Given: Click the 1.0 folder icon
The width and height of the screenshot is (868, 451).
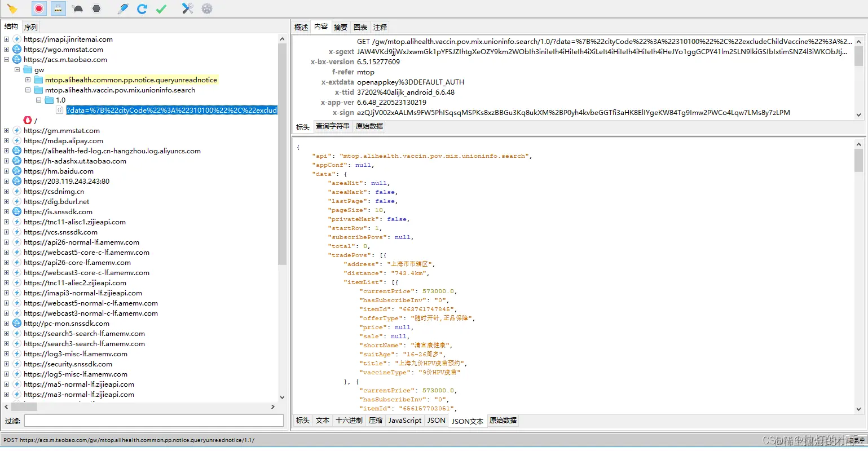Looking at the screenshot, I should point(49,100).
